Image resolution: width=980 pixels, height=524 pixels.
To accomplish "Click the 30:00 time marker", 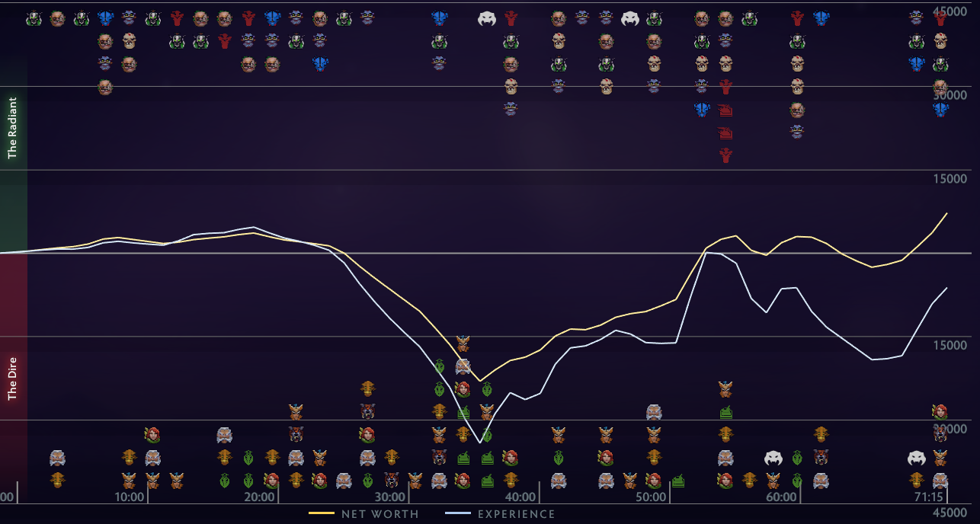I will (390, 497).
